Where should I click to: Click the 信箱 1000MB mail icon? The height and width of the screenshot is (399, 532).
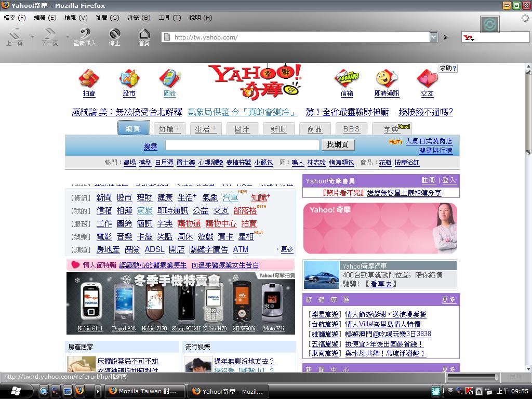click(347, 78)
